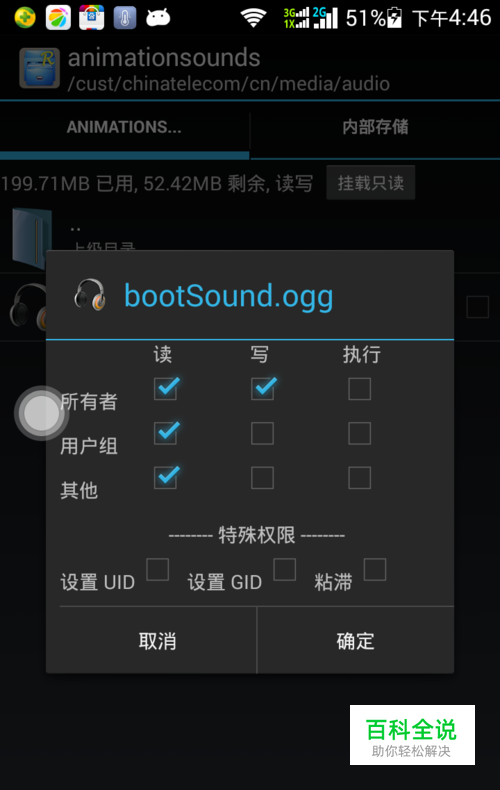
Task: Uncheck owner (所有者) read permission
Action: click(166, 388)
